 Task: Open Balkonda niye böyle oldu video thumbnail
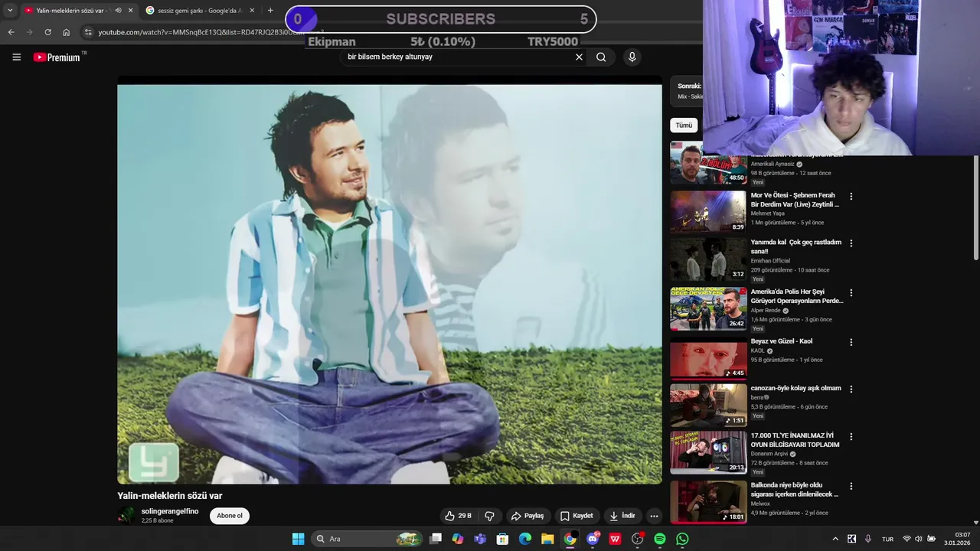708,502
